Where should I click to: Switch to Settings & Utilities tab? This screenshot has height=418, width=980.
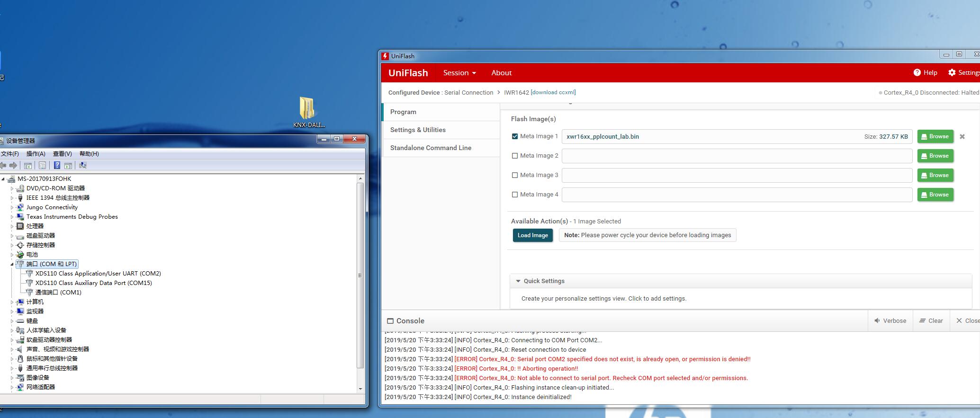pos(441,130)
